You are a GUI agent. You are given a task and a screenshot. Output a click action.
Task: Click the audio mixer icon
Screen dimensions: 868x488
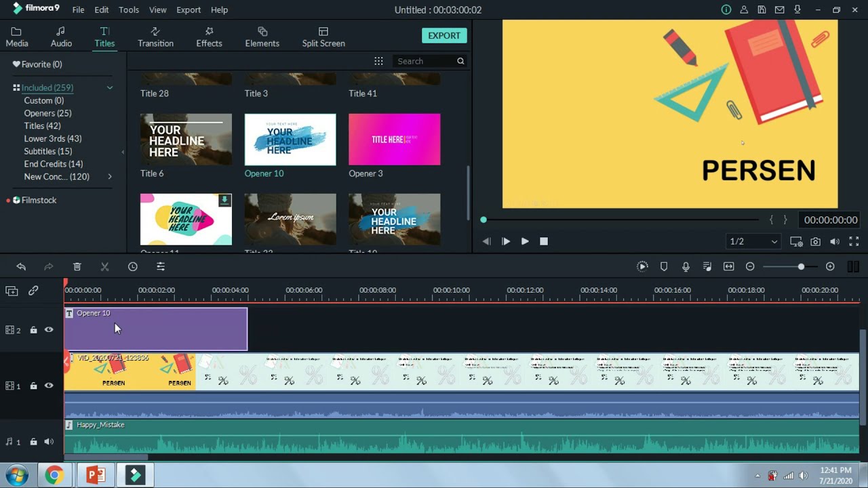click(707, 267)
